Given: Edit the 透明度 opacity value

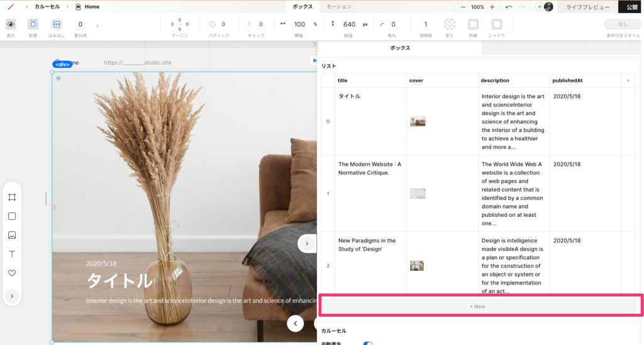Looking at the screenshot, I should [426, 25].
